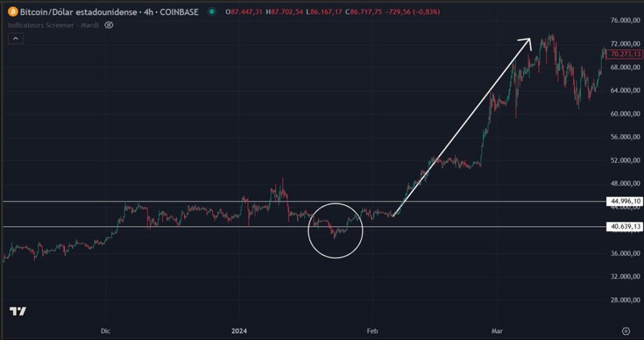
Task: Click the high value H87.702,54
Action: (284, 12)
